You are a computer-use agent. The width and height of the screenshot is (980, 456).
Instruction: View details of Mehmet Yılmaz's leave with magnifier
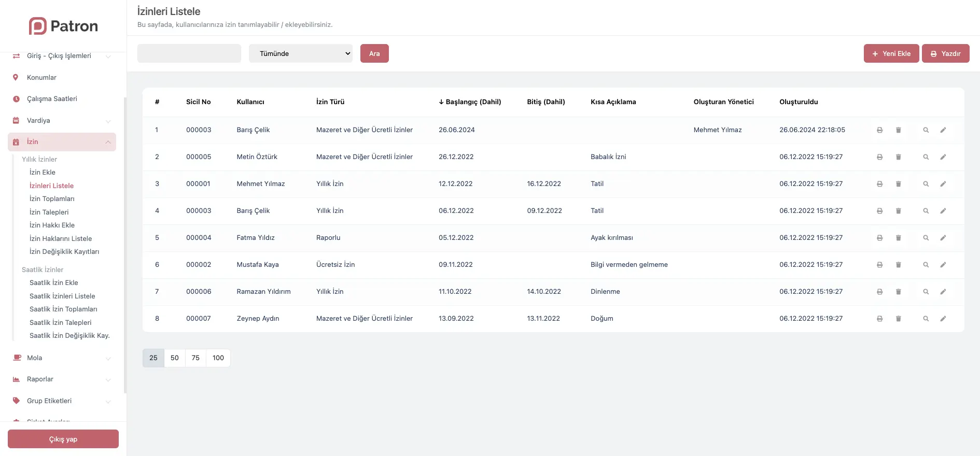click(926, 184)
